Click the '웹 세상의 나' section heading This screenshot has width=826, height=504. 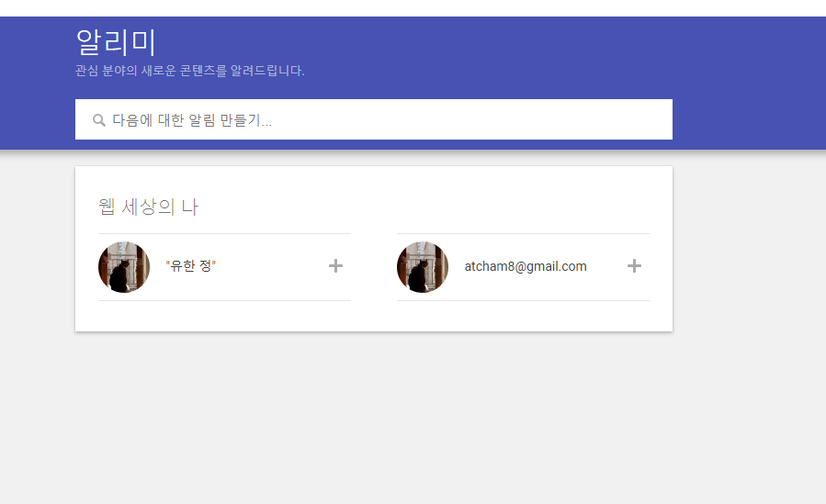pos(148,207)
